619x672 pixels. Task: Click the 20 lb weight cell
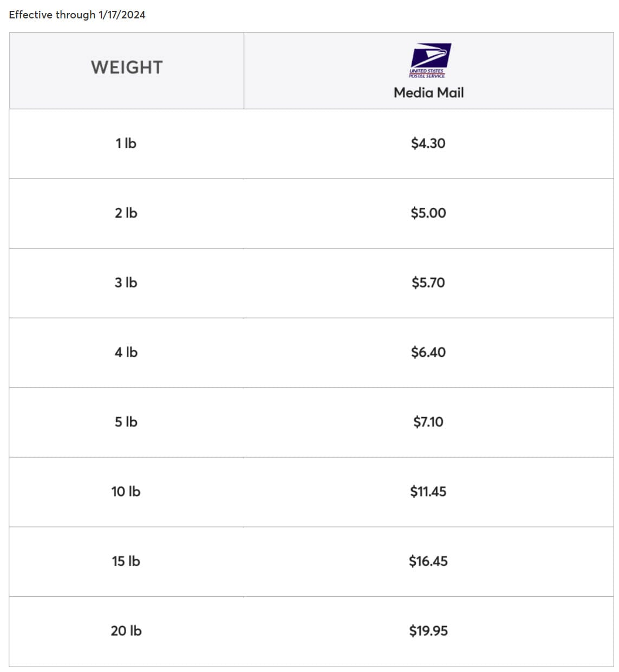(126, 631)
